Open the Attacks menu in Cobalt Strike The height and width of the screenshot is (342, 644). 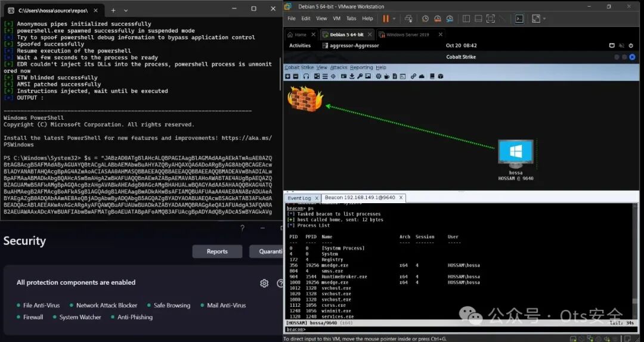pyautogui.click(x=339, y=67)
